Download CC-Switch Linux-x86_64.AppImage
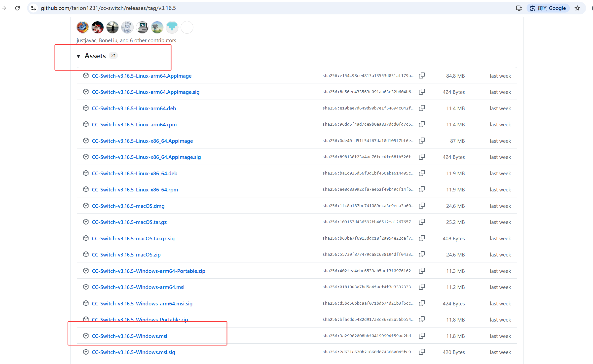 coord(142,141)
